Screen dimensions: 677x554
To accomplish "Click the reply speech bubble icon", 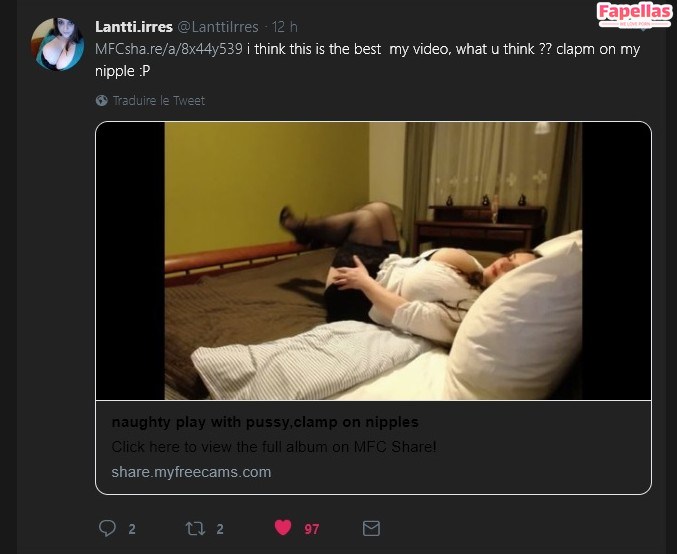I will [x=107, y=528].
